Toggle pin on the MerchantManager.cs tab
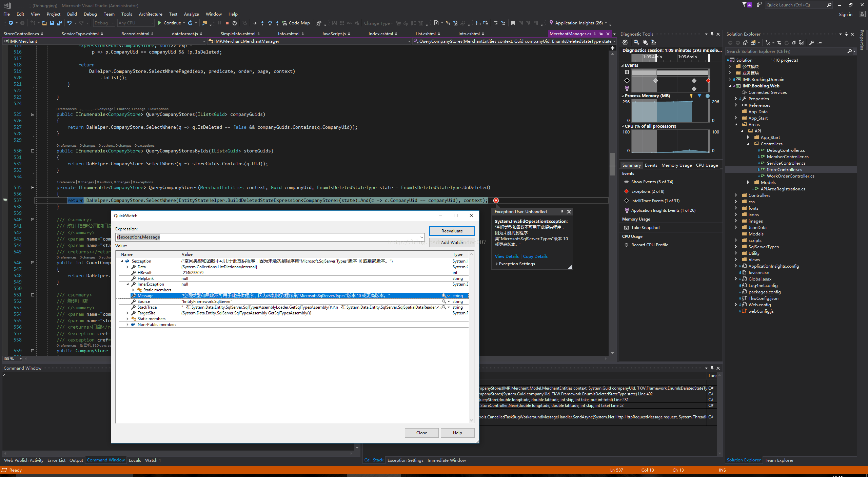 coord(601,34)
